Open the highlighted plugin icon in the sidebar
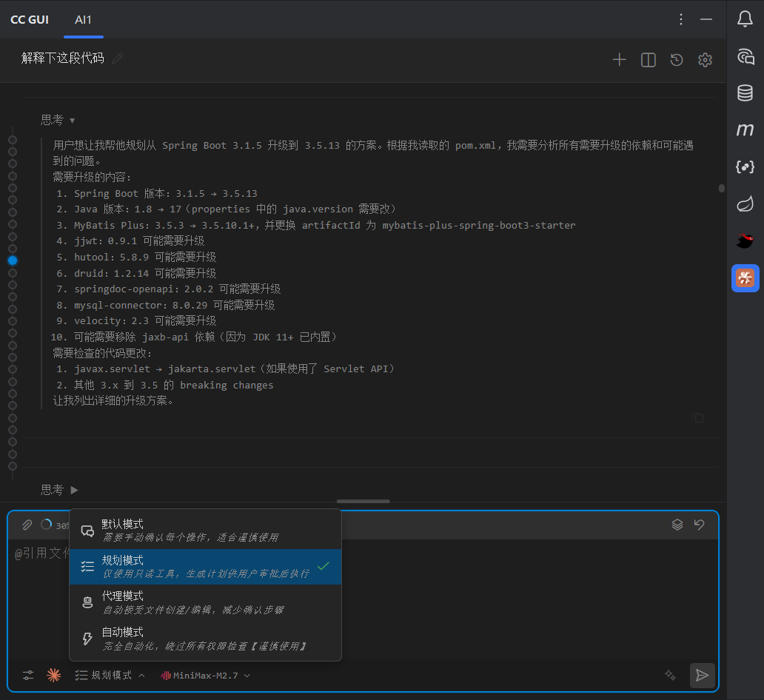This screenshot has height=700, width=764. (745, 278)
